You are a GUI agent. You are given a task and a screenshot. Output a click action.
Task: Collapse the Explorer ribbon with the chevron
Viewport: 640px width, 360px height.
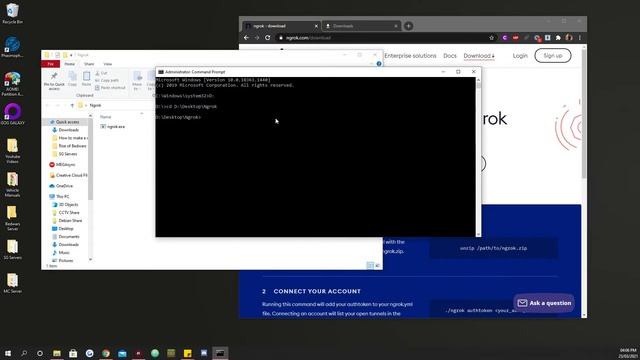[x=371, y=64]
